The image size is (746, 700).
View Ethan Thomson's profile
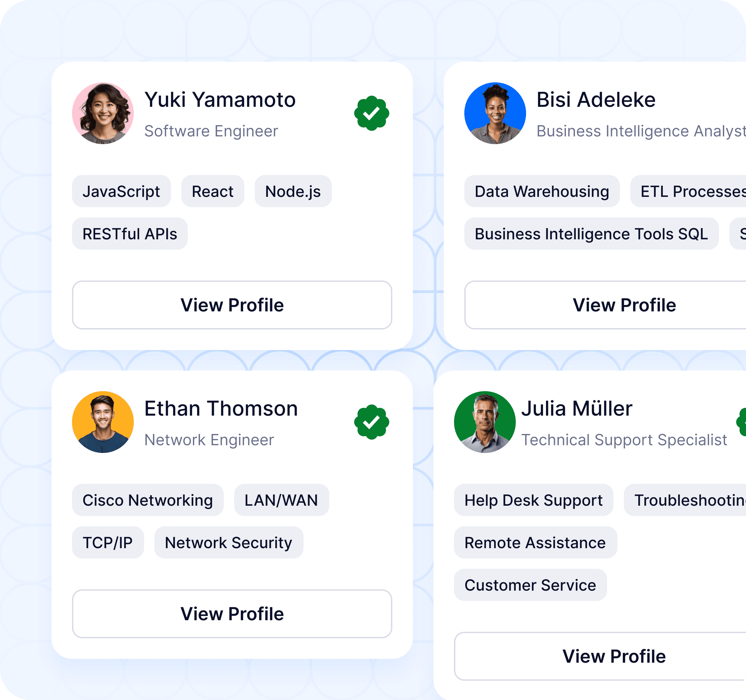(x=232, y=614)
